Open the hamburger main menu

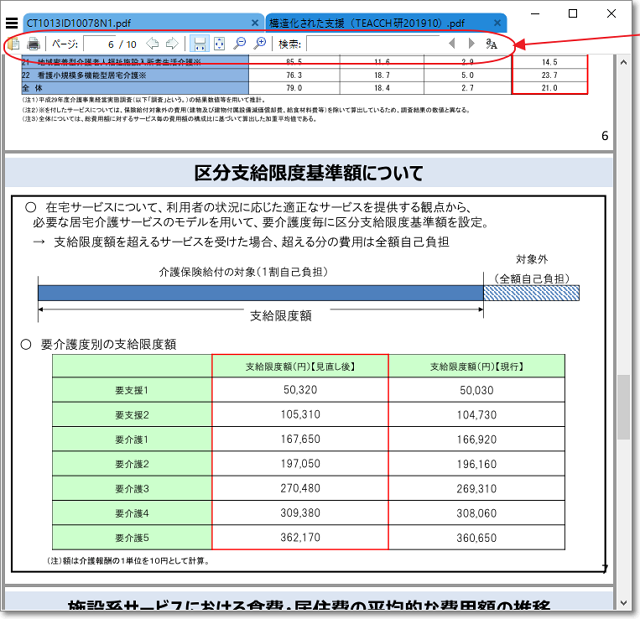[12, 21]
